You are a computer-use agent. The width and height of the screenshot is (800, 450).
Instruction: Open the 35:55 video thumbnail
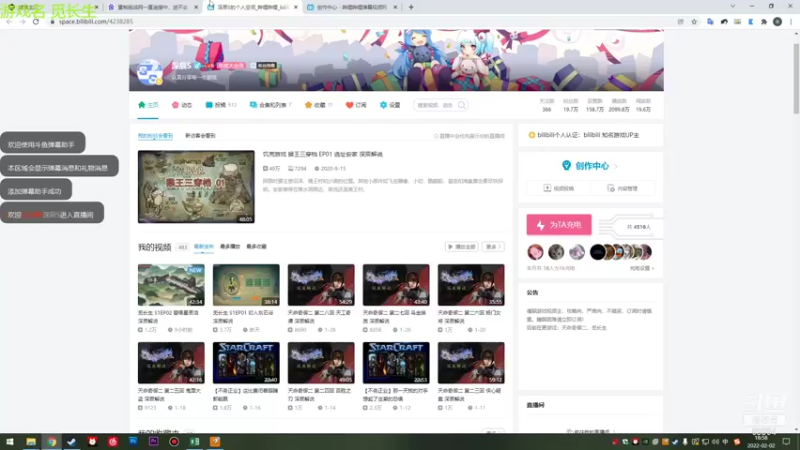click(x=471, y=285)
